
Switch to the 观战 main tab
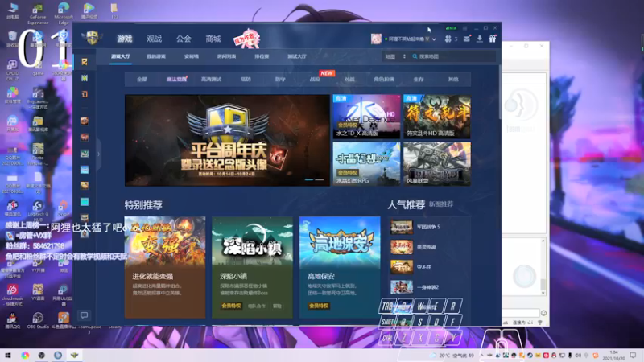[x=154, y=39]
